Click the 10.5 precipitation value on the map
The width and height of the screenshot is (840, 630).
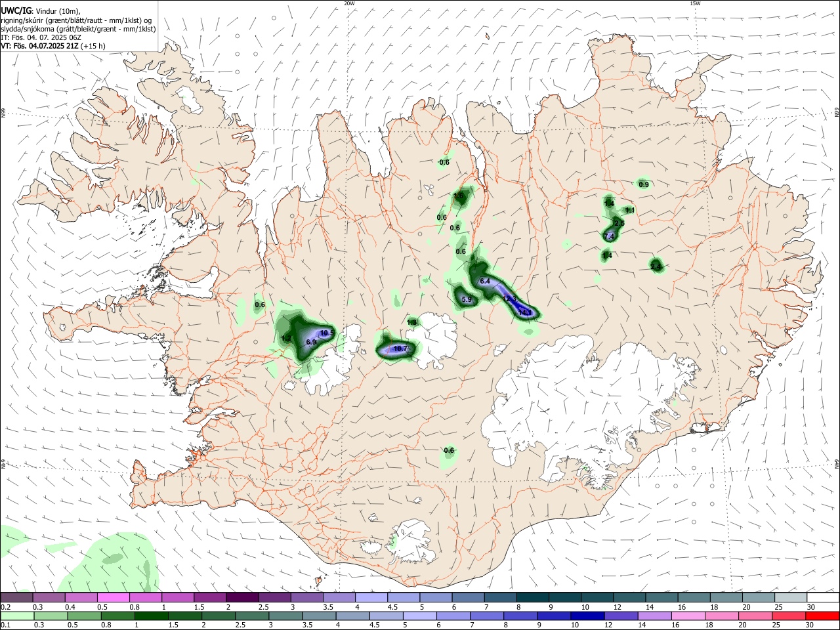point(327,333)
